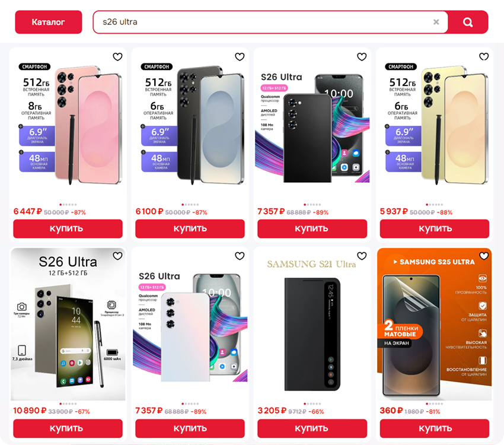Buy the S21 Ultra case for 3 205 ₽
Viewport: 504px width, 445px height.
tap(312, 428)
